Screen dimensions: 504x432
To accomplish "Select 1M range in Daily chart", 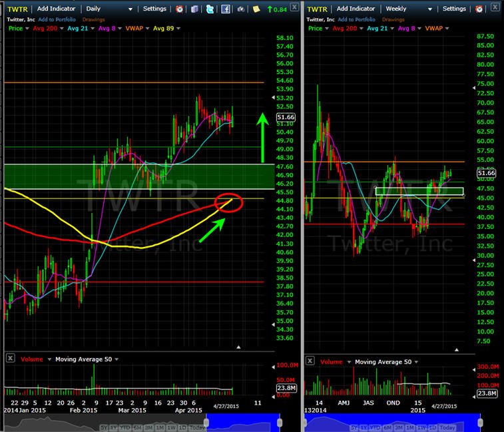I will coord(160,428).
